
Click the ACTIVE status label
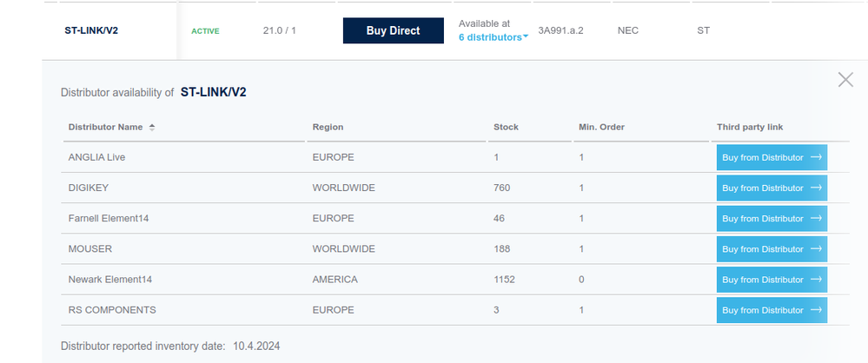[205, 31]
